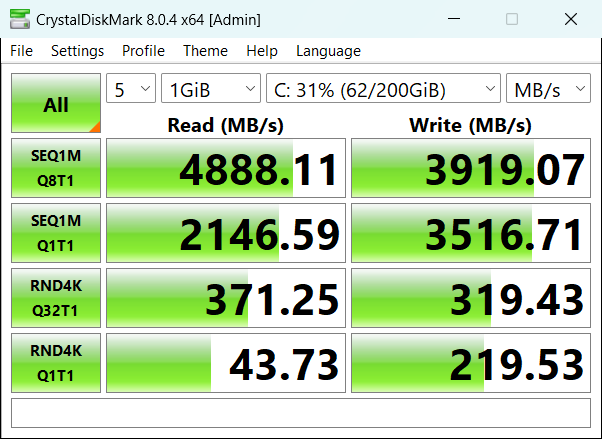Viewport: 602px width, 439px height.
Task: Click the SEQ1M Q8T1 read result 4888.11
Action: tap(226, 168)
